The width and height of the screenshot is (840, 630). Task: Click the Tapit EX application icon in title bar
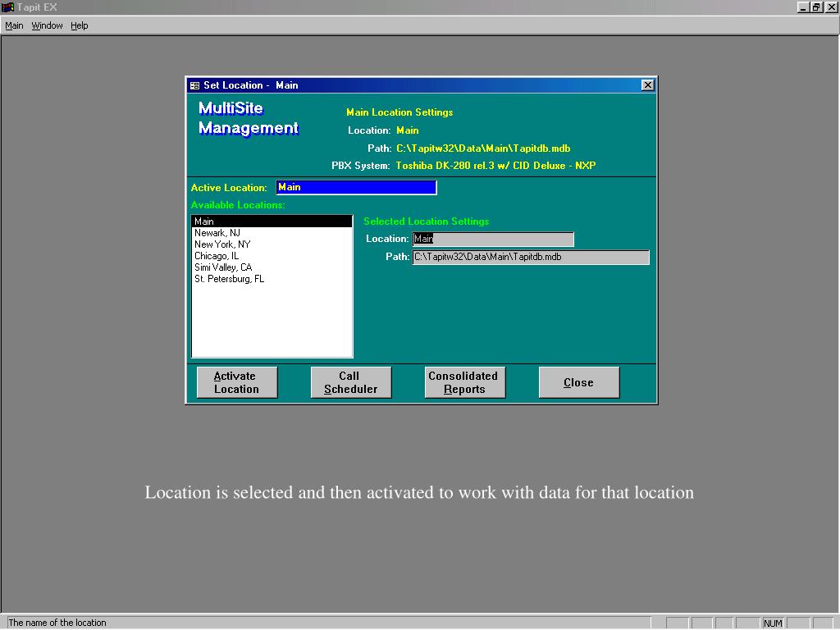pos(7,7)
